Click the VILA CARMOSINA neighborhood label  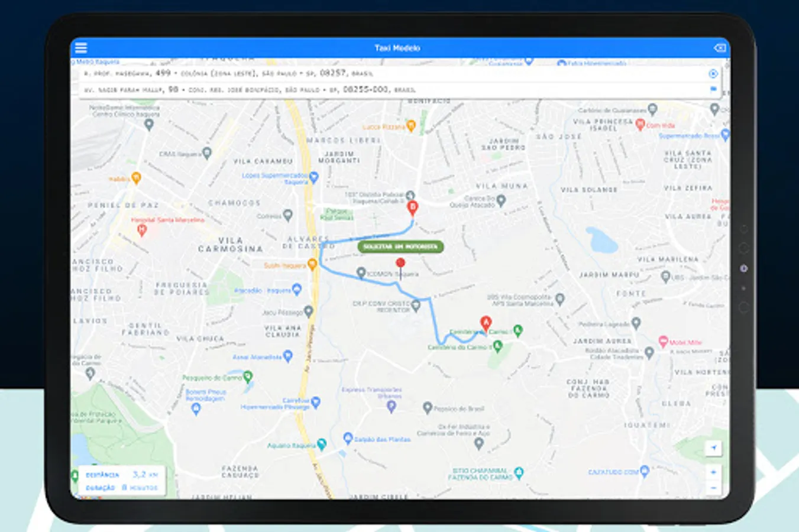(231, 245)
